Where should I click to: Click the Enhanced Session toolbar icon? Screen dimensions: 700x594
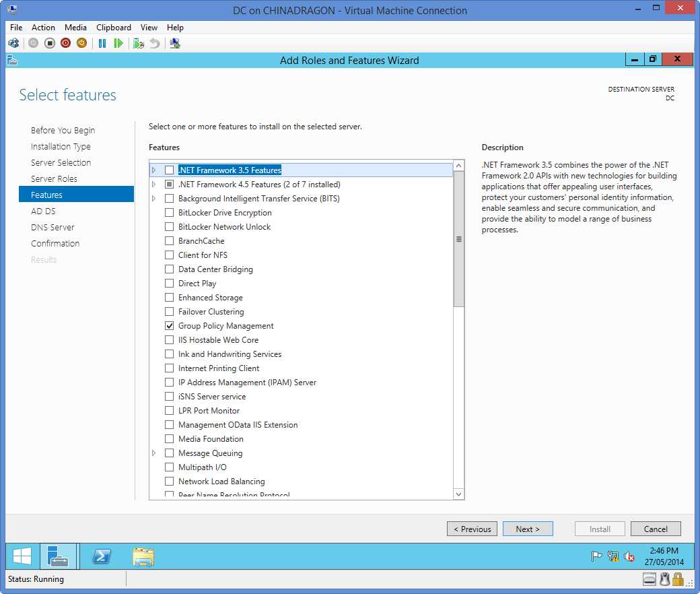click(x=175, y=43)
